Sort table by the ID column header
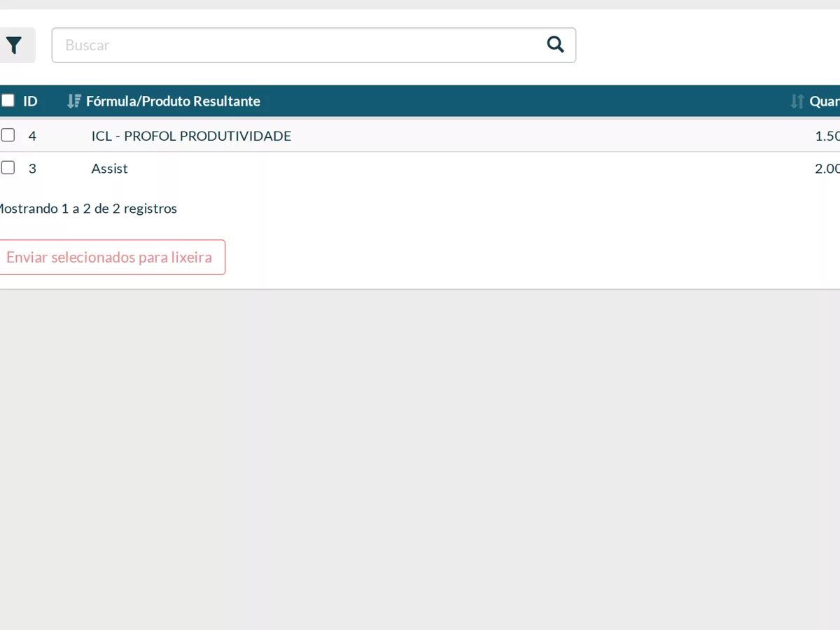The height and width of the screenshot is (630, 840). (30, 101)
